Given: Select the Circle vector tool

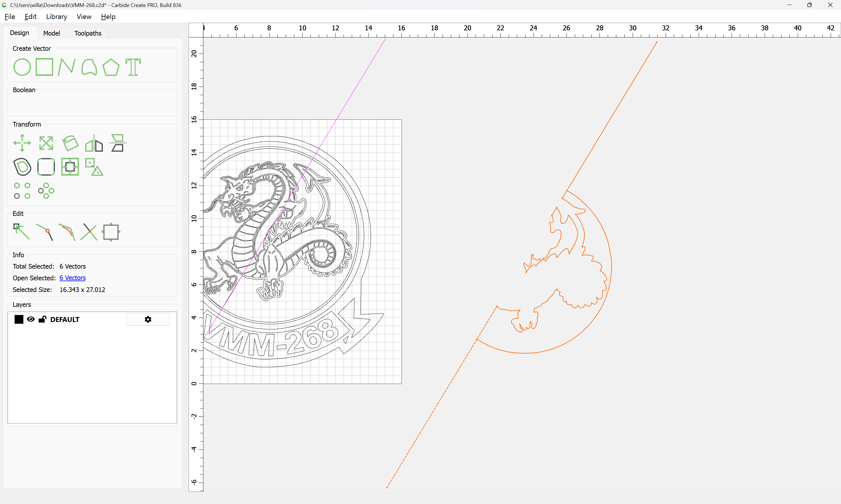Looking at the screenshot, I should [22, 67].
